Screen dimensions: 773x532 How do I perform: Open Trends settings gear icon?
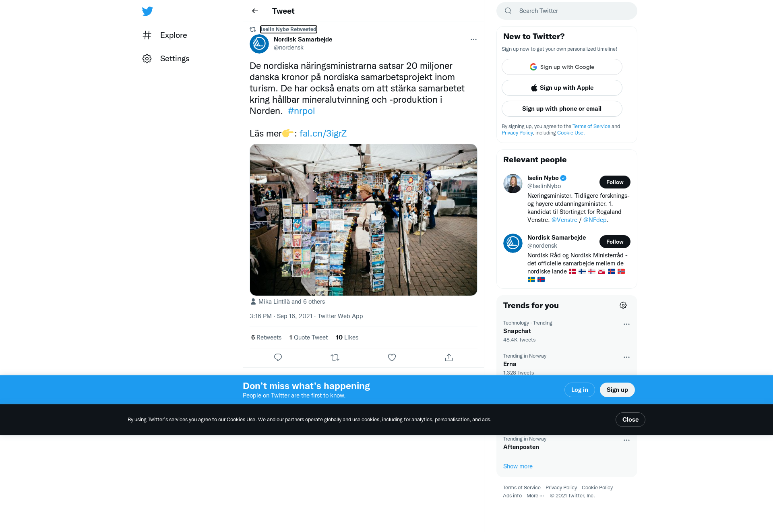(623, 305)
